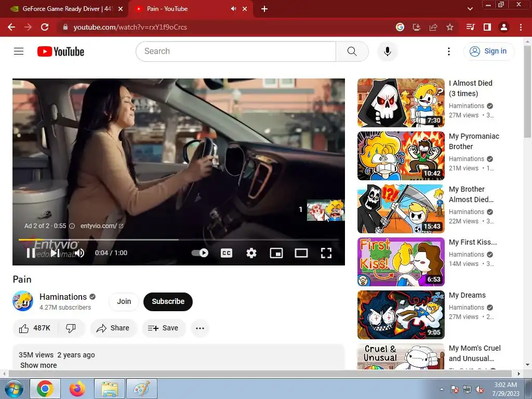Open 'My Mom's Cruel and Unusual' title
This screenshot has height=399, width=532.
(475, 353)
